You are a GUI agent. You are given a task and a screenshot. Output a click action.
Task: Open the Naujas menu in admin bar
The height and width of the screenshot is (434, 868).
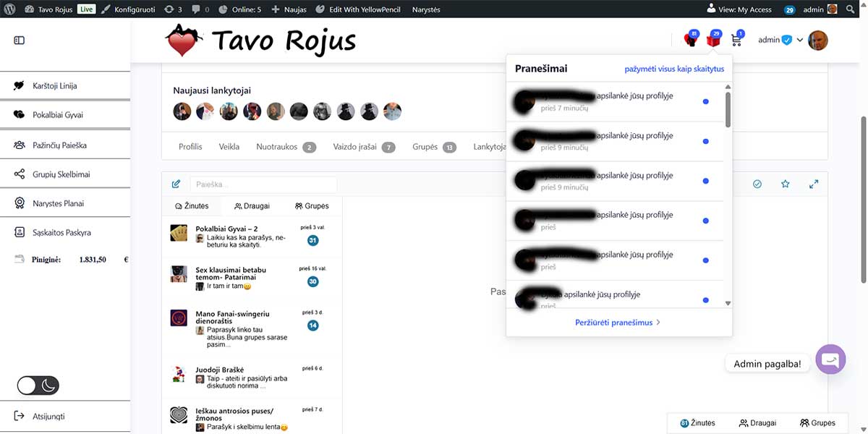coord(290,9)
